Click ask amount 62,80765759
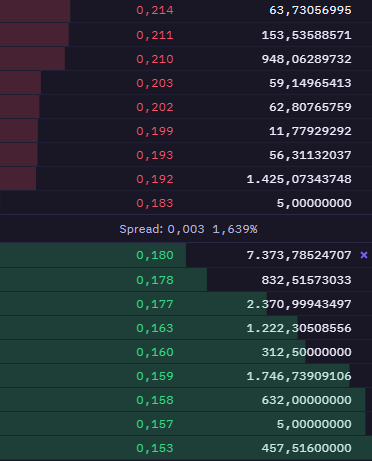 310,107
